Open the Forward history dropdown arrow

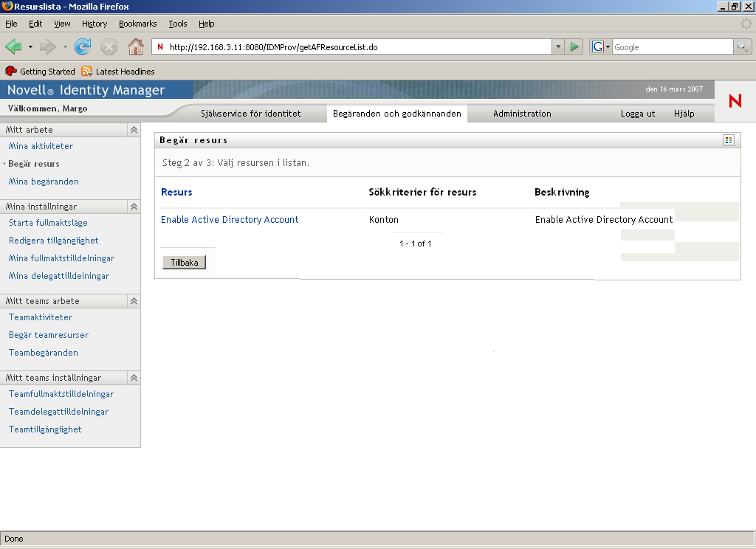(x=65, y=46)
